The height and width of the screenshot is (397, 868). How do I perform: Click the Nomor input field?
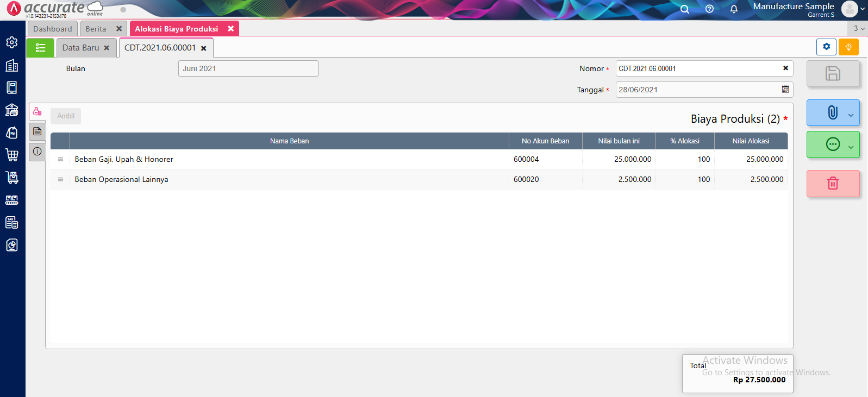(x=698, y=68)
